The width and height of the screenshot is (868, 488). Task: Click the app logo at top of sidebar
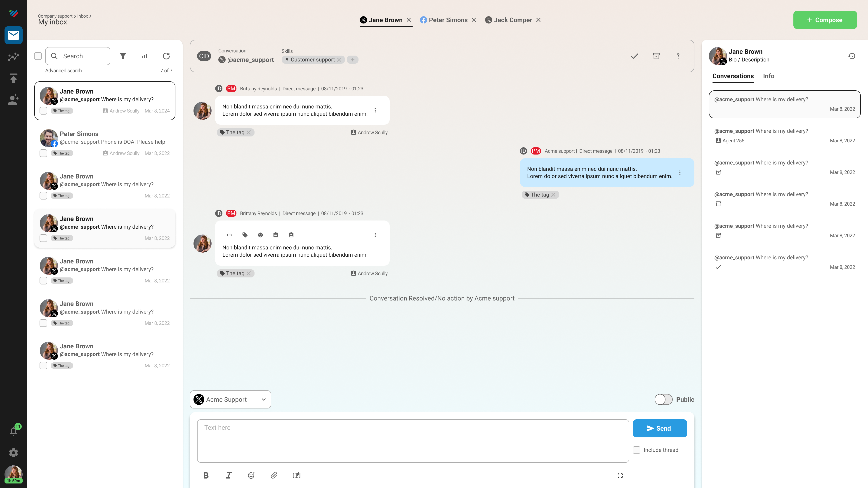pyautogui.click(x=14, y=13)
